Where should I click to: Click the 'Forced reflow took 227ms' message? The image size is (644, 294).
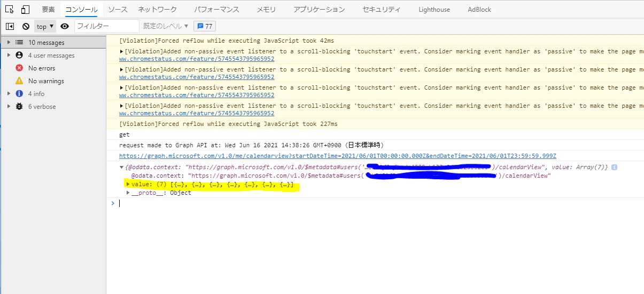tap(228, 124)
